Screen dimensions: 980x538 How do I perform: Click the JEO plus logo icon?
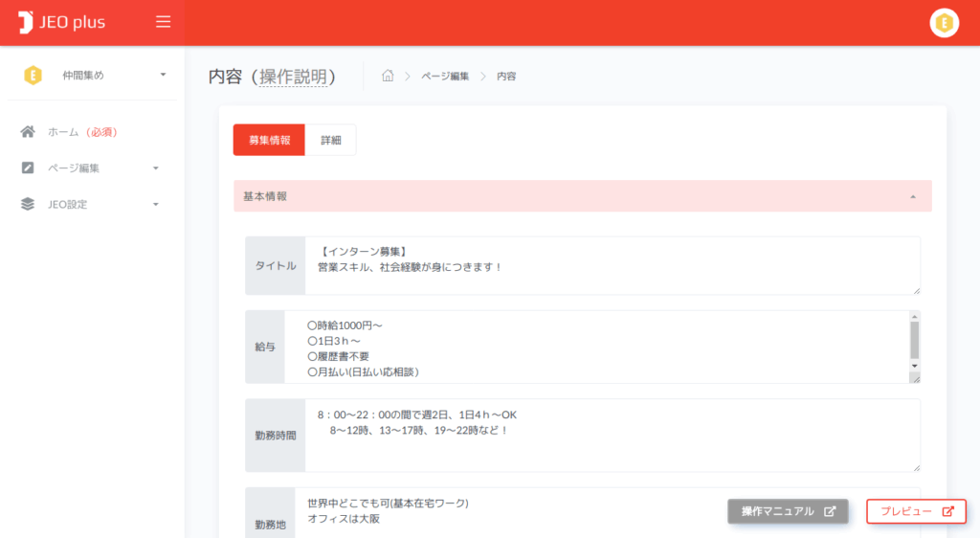coord(26,22)
